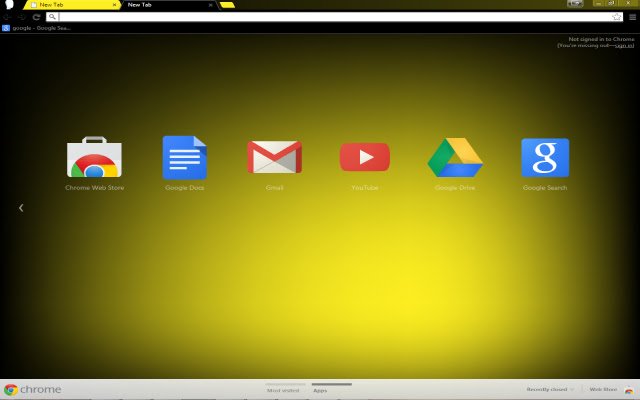Click the user switcher button in title bar
Image resolution: width=640 pixels, height=400 pixels.
(575, 3)
